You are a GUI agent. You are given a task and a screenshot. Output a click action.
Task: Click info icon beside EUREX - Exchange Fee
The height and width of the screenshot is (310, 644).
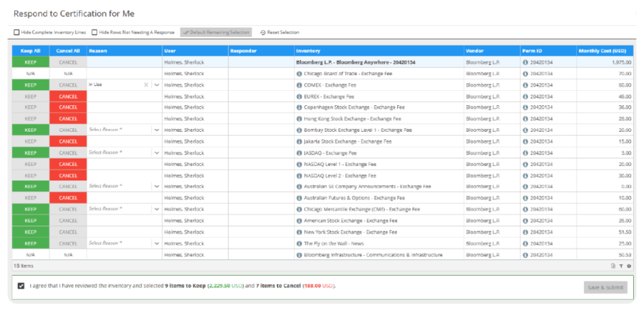(299, 97)
